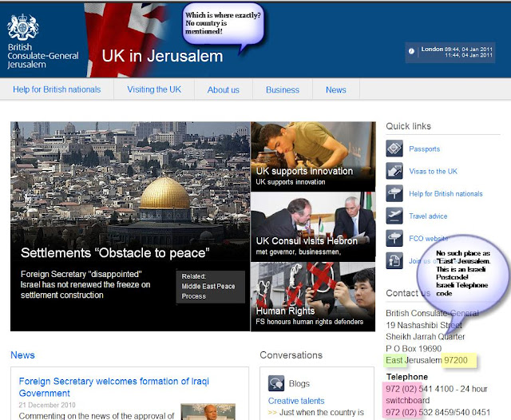This screenshot has width=511, height=420.
Task: Click the Quick links heading
Action: (408, 126)
